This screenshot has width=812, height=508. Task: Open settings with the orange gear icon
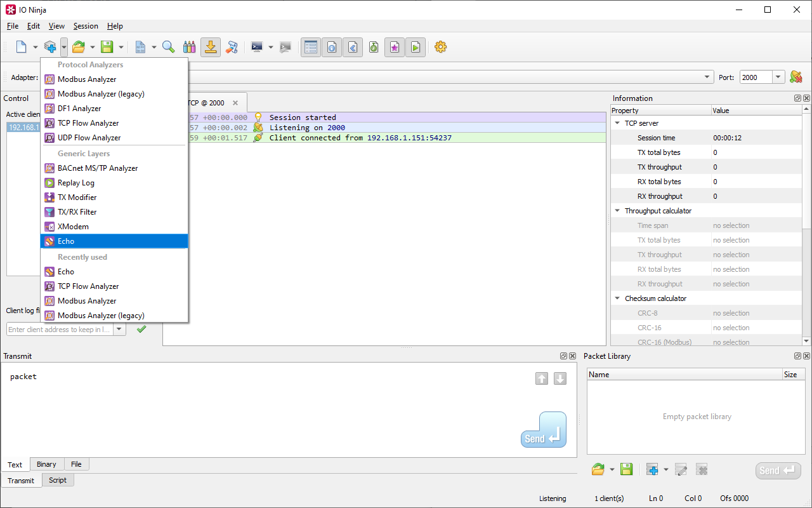(441, 47)
